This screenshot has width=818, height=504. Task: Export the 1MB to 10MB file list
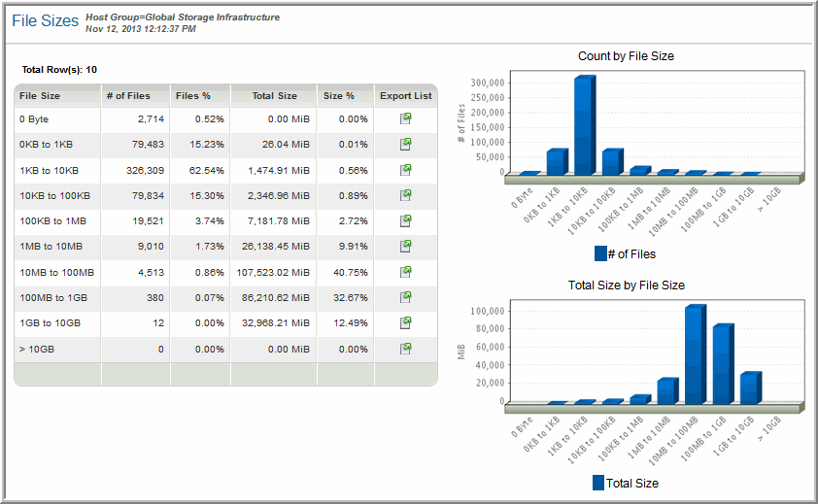coord(405,247)
